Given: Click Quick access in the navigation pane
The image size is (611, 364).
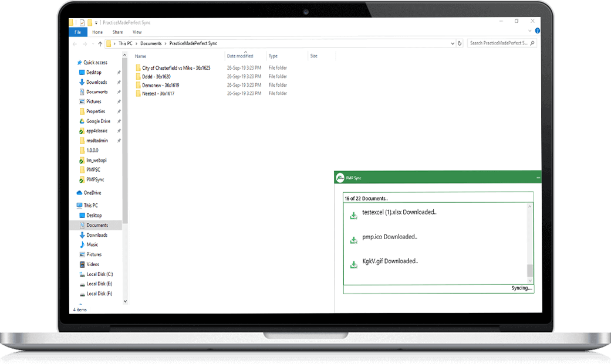Looking at the screenshot, I should pos(92,62).
